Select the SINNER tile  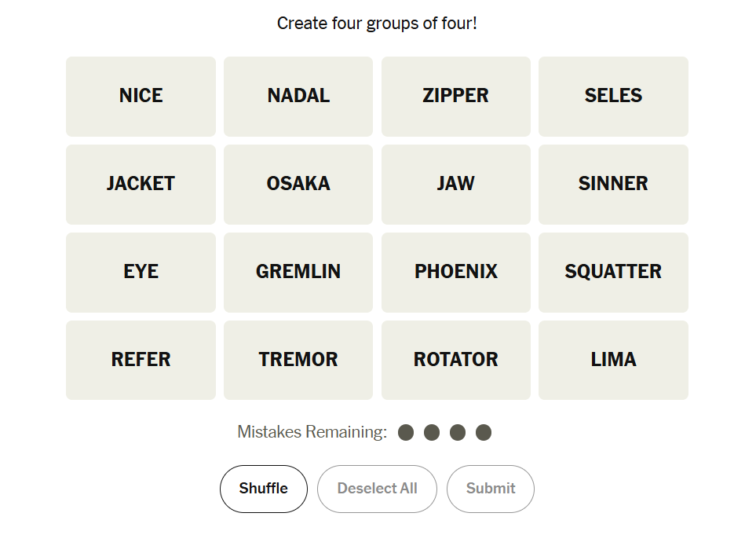tap(613, 184)
